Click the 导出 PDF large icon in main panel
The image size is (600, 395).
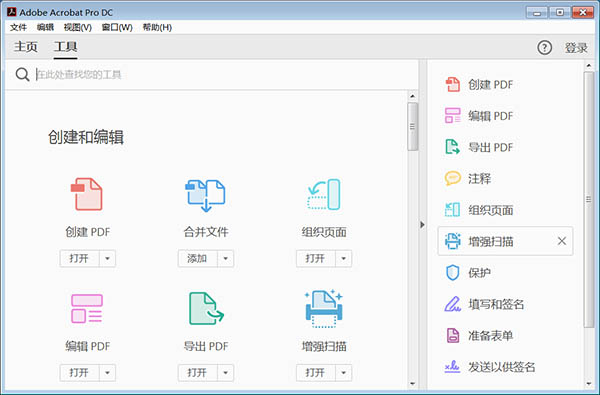click(206, 308)
